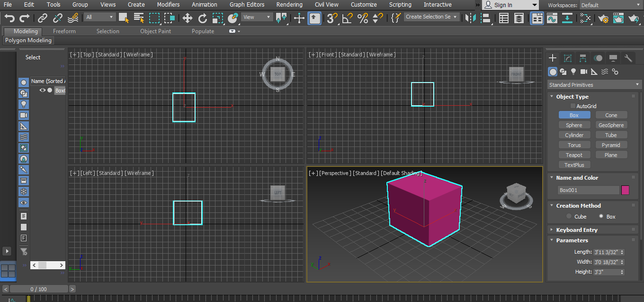Select the Lights category in Create panel
Screen dimensions: 644x302
[573, 72]
